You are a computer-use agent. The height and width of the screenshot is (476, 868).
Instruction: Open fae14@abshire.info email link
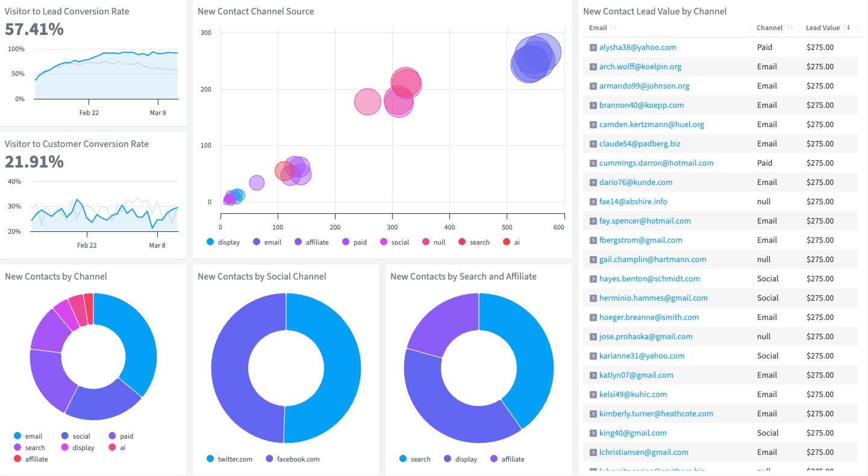click(633, 201)
